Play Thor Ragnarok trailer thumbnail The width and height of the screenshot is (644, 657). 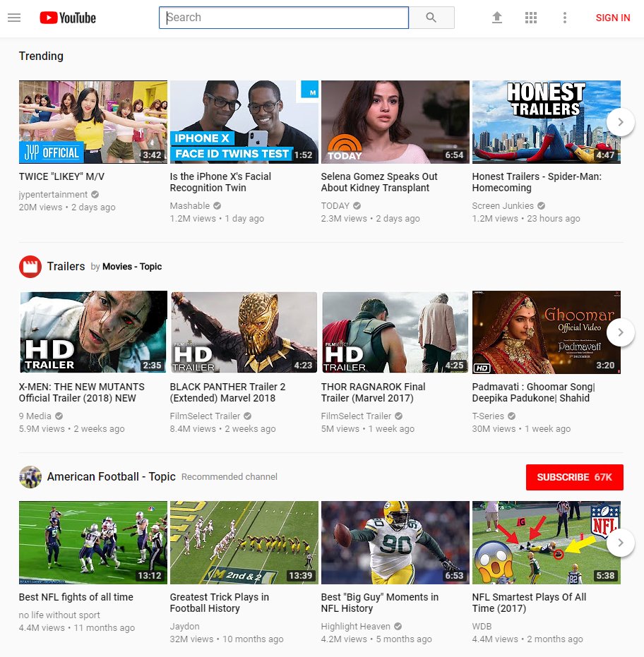(x=395, y=332)
